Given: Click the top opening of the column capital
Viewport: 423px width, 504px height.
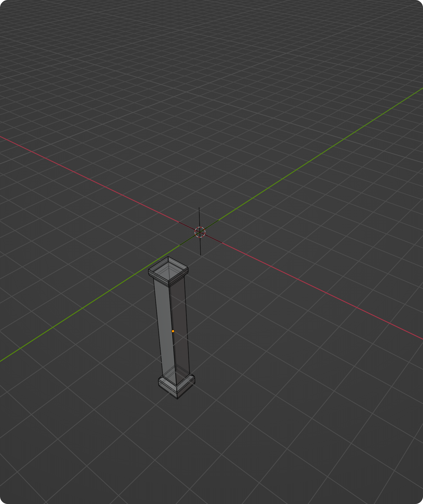Looking at the screenshot, I should point(168,270).
